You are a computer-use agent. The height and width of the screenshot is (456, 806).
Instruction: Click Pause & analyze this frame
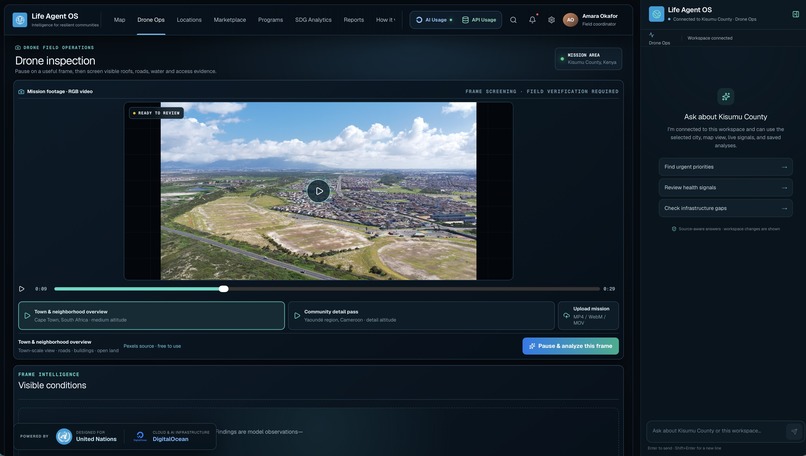(x=570, y=346)
